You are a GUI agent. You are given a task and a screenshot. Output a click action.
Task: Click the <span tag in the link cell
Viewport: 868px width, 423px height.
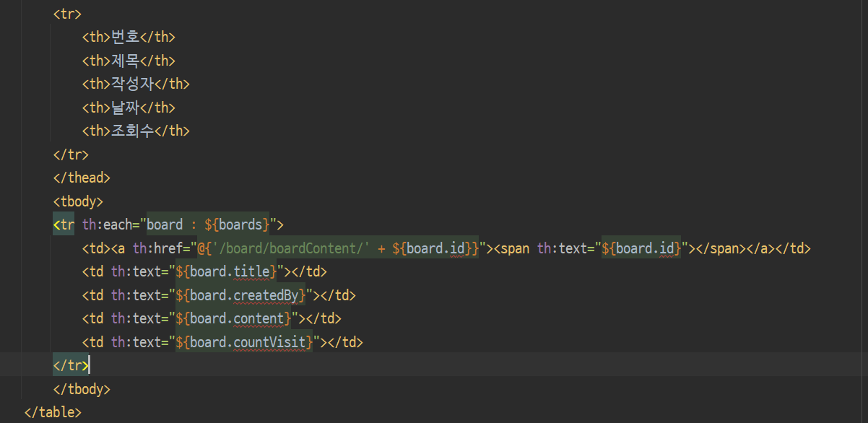pyautogui.click(x=511, y=248)
